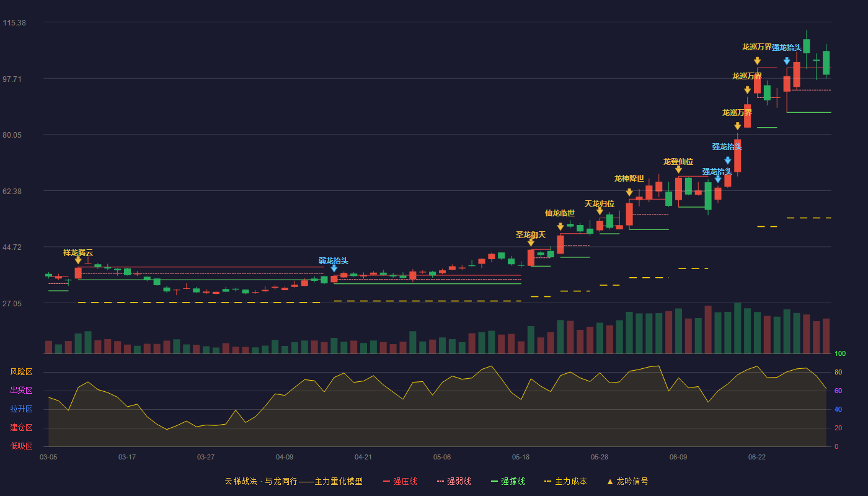Click the 03-27 date axis label
The width and height of the screenshot is (868, 496).
pyautogui.click(x=206, y=457)
